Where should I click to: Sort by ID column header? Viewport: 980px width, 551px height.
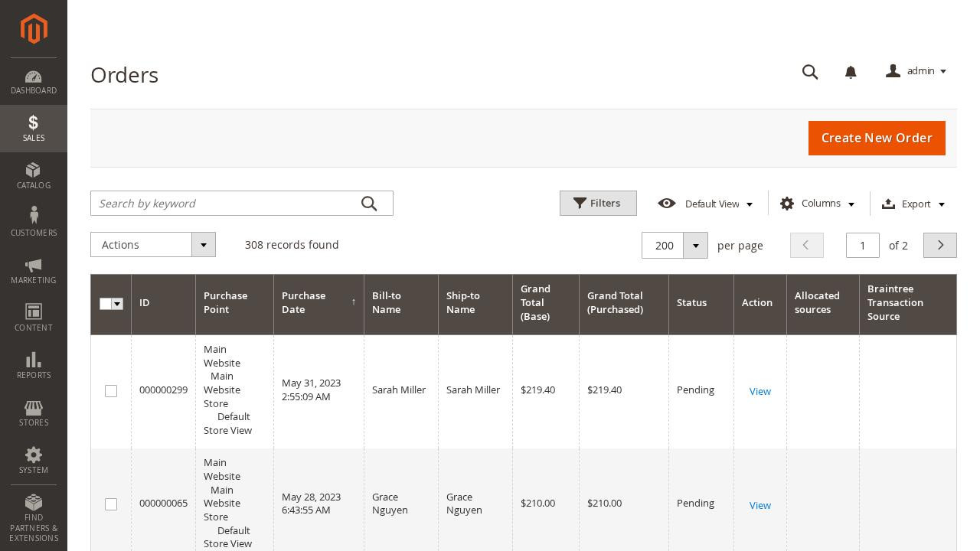point(163,304)
